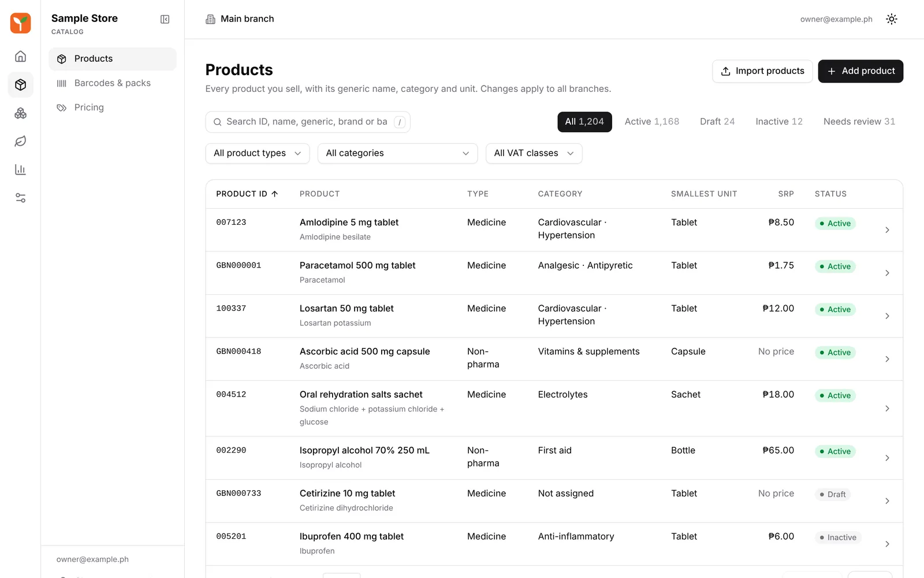Select the All 1,204 filter tab
The width and height of the screenshot is (924, 578).
pos(584,121)
